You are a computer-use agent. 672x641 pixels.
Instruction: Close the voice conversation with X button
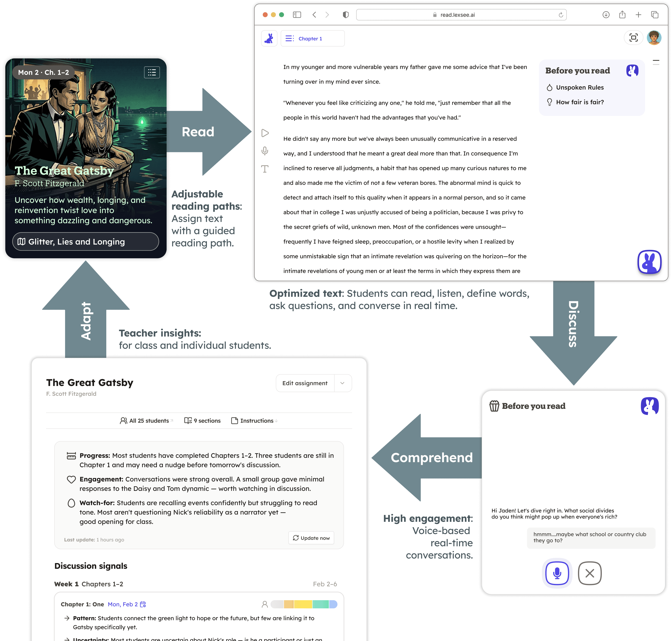(590, 573)
